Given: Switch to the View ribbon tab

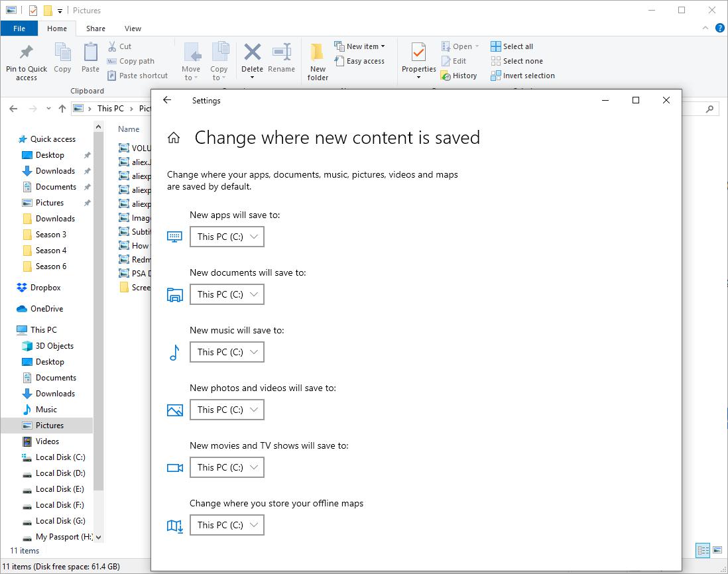Looking at the screenshot, I should click(x=133, y=29).
